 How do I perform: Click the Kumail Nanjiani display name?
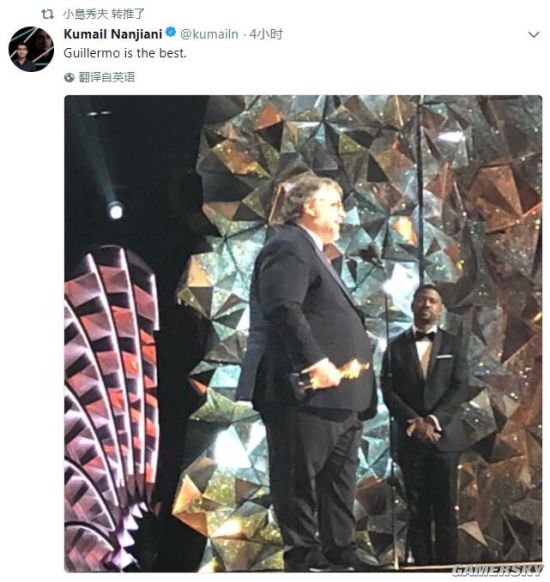coord(113,34)
